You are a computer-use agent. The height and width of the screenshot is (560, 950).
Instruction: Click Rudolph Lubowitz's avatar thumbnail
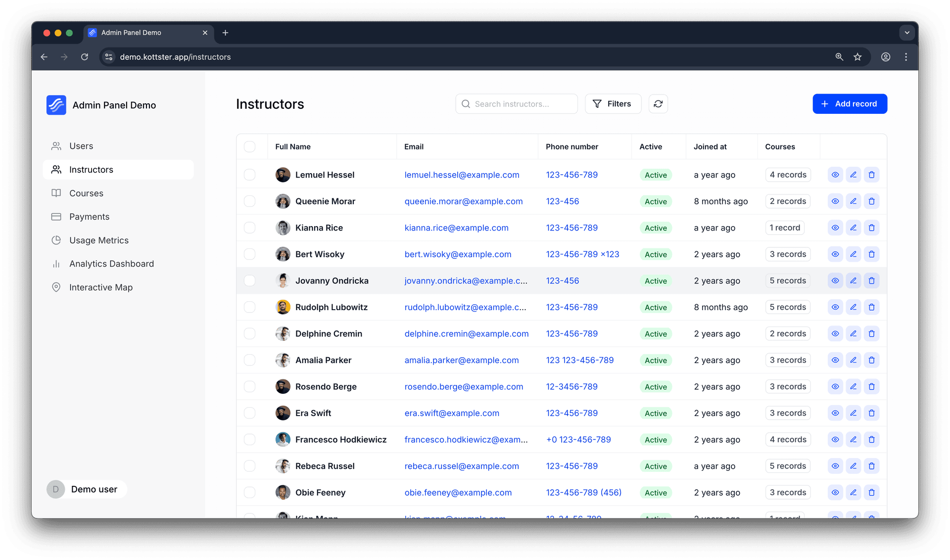283,307
